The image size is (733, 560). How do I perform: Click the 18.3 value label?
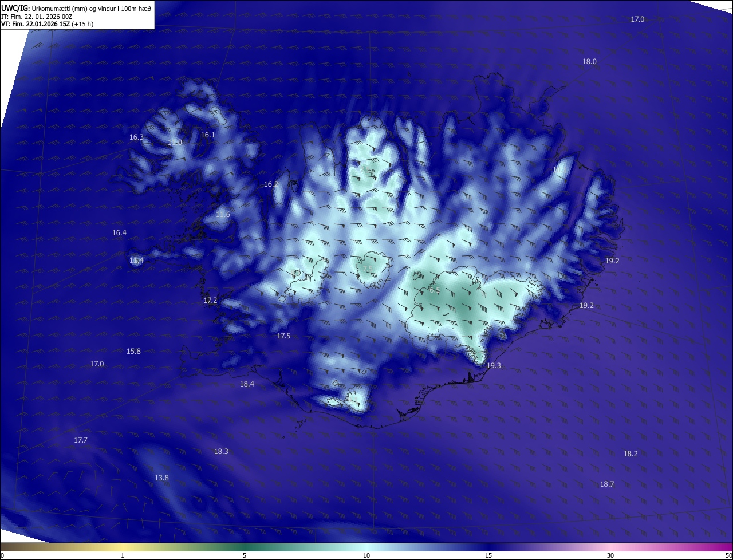[221, 452]
